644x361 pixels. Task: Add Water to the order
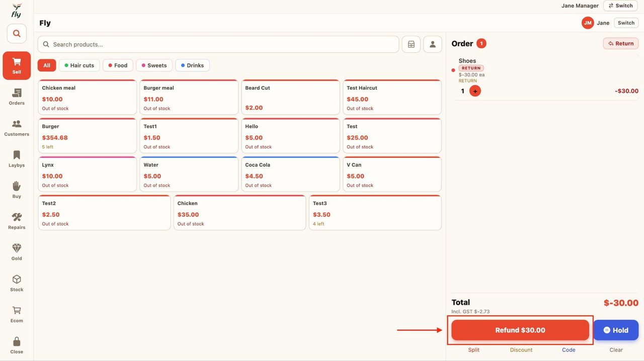coord(189,174)
